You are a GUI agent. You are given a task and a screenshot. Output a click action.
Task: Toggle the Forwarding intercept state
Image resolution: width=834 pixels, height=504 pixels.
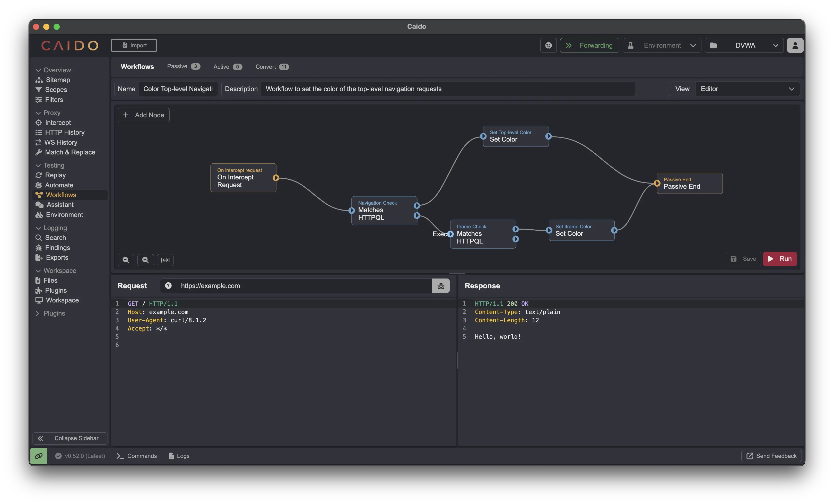(x=589, y=45)
